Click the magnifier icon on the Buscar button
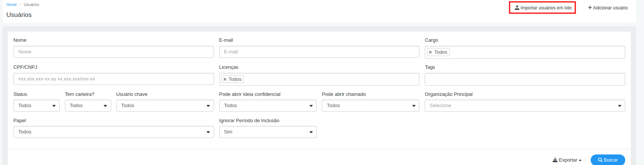This screenshot has width=644, height=165. 600,160
